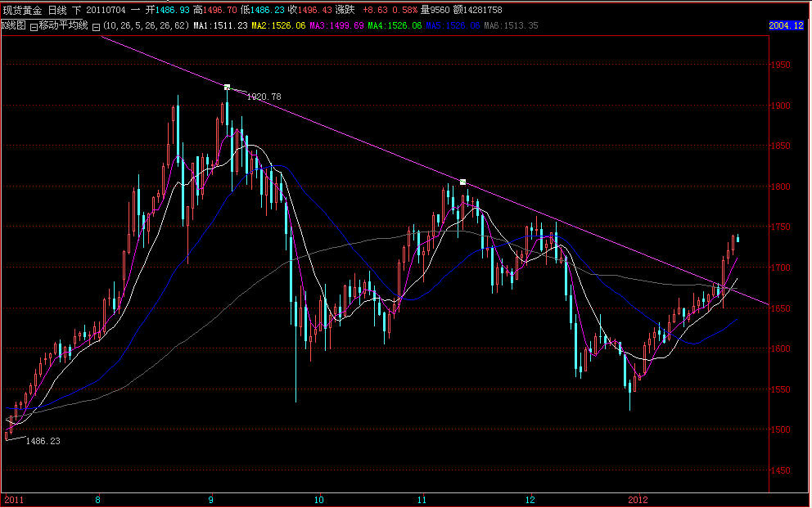Click the 1600 price axis label

point(781,348)
